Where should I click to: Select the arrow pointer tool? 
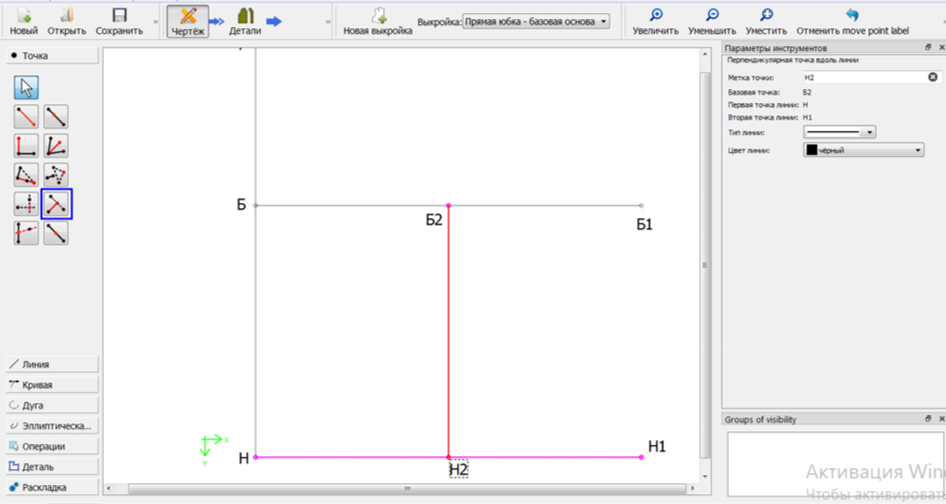tap(26, 88)
